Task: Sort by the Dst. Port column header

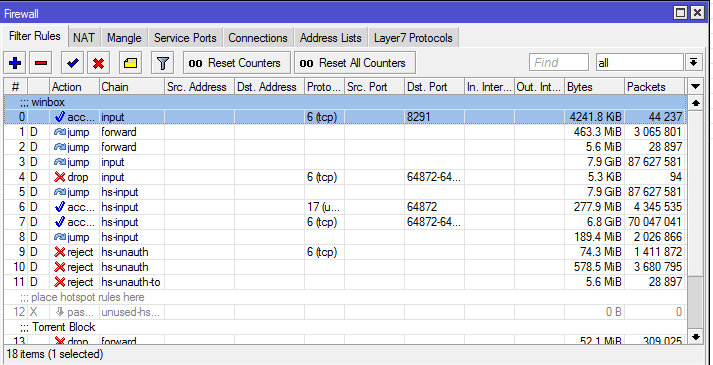Action: pyautogui.click(x=434, y=87)
